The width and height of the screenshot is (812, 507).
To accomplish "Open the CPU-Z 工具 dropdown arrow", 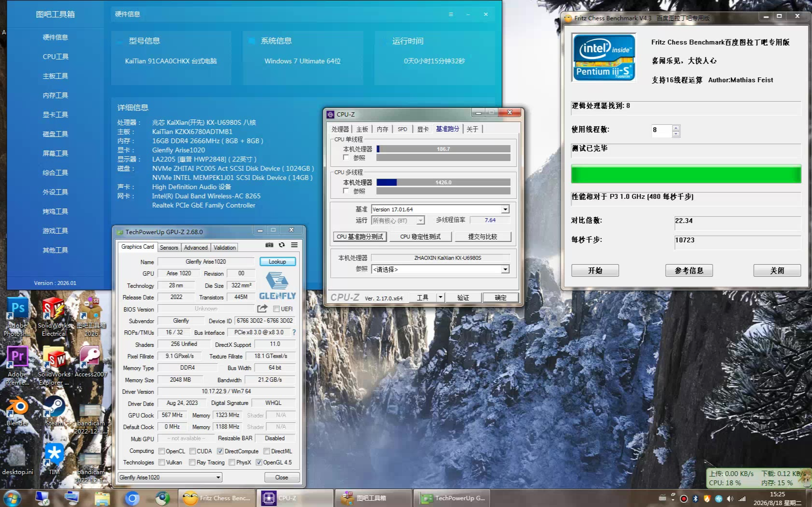I will [x=440, y=298].
